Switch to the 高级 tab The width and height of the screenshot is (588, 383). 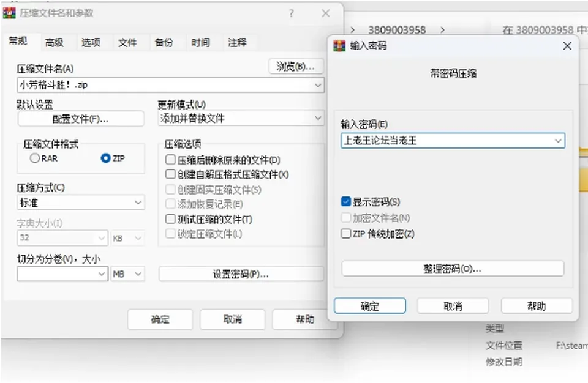coord(55,43)
